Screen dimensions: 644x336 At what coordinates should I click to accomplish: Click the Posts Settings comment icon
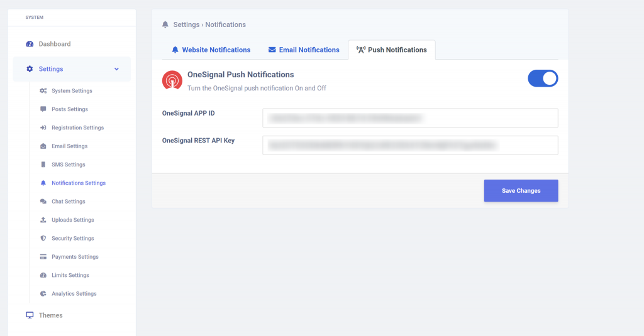pyautogui.click(x=43, y=109)
